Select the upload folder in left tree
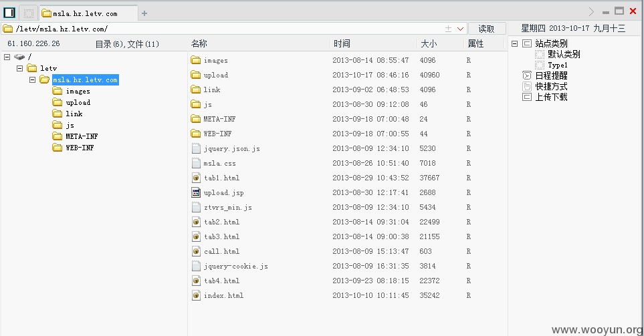Image resolution: width=644 pixels, height=336 pixels. point(78,103)
